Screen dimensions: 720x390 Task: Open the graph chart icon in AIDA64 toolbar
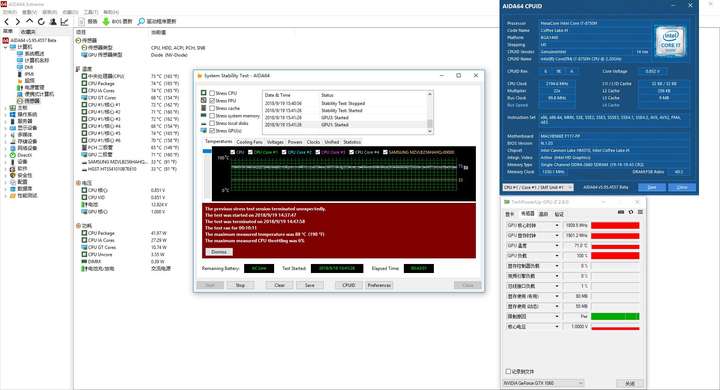click(64, 22)
